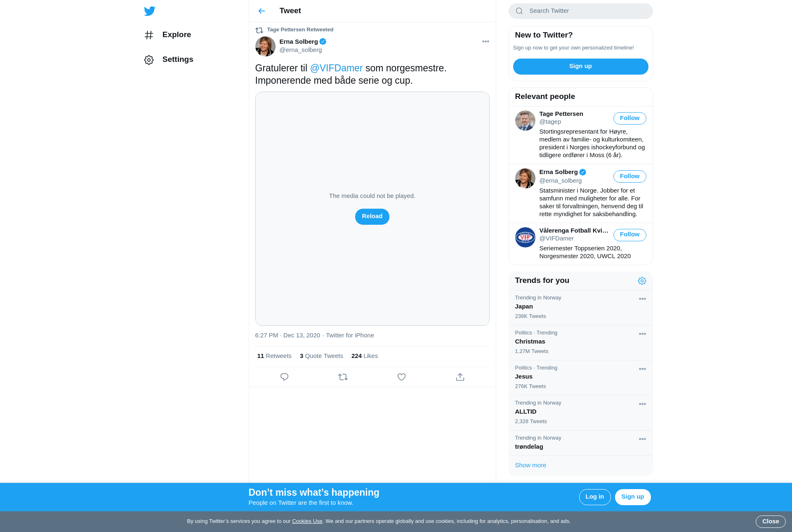The width and height of the screenshot is (792, 532).
Task: Reload the unplayable media
Action: coord(372,217)
